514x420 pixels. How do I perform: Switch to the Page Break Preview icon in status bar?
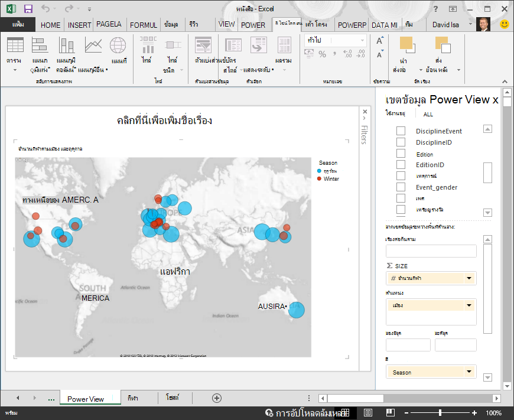[390, 412]
